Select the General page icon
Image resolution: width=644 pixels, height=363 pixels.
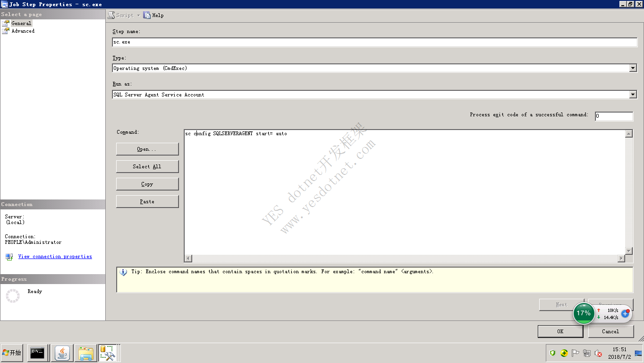click(6, 23)
